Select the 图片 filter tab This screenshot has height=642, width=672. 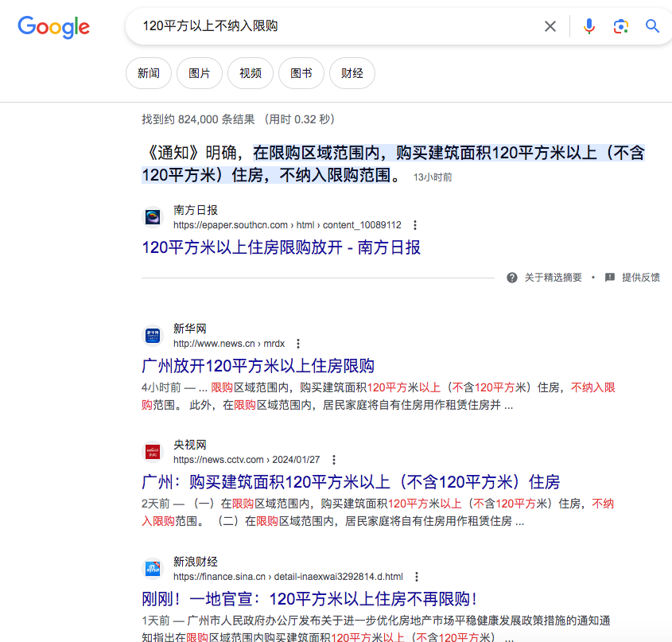[200, 73]
